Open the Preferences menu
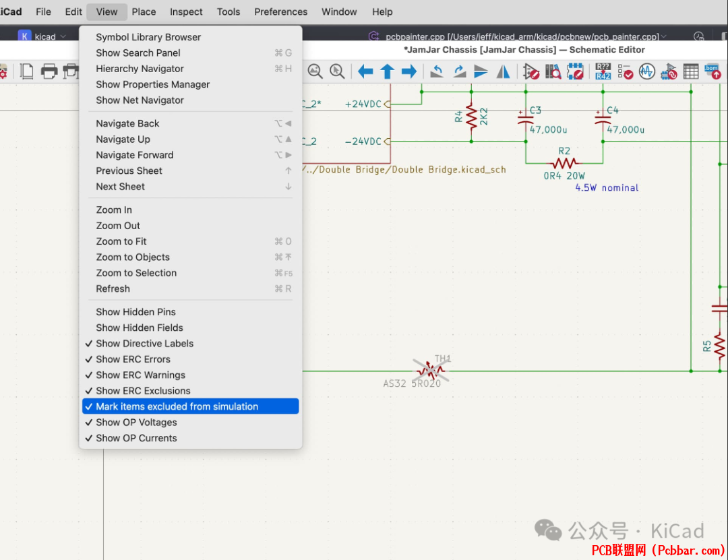Viewport: 728px width, 560px height. point(280,11)
